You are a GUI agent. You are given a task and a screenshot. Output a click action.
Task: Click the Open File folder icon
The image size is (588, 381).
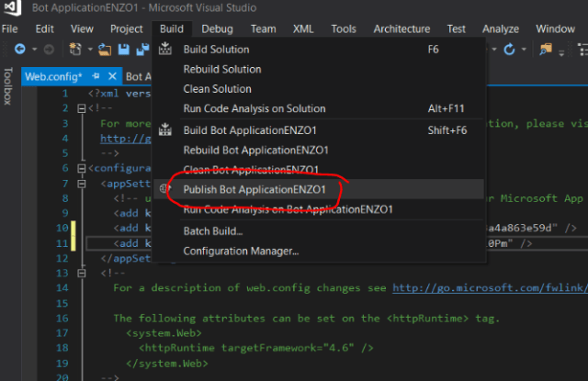click(105, 49)
